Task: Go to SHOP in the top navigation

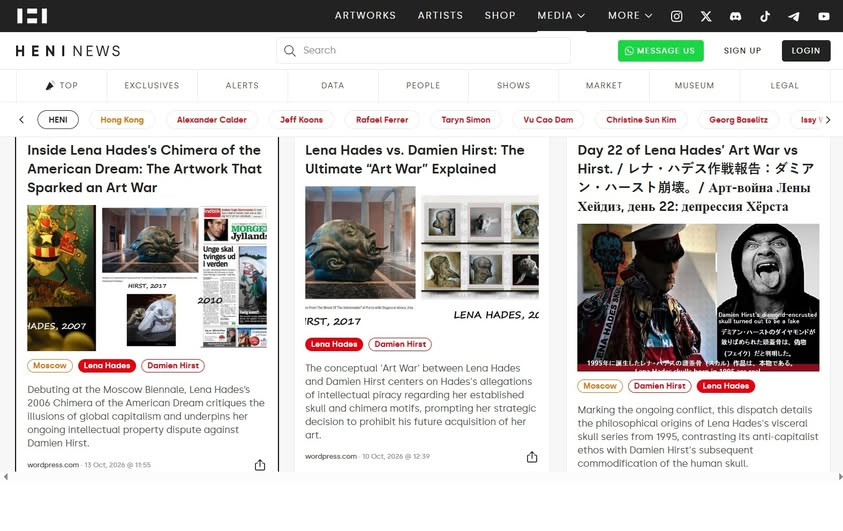Action: point(500,16)
